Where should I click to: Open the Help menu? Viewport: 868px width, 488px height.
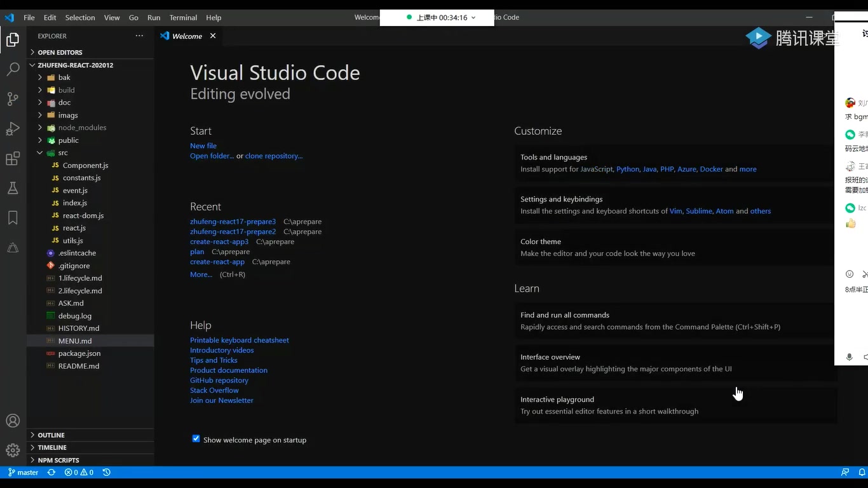214,18
